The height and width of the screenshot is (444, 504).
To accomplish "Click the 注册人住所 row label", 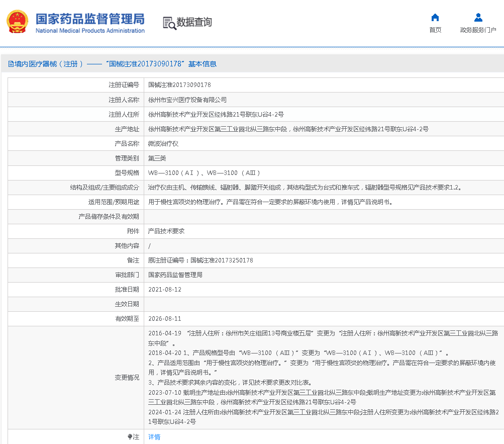I will (x=124, y=114).
